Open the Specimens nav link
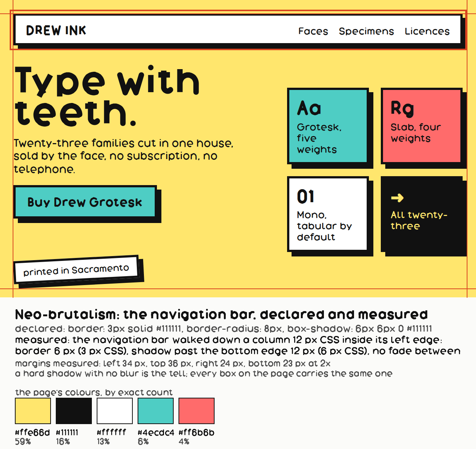Screen dimensions: 476x449 coord(366,31)
